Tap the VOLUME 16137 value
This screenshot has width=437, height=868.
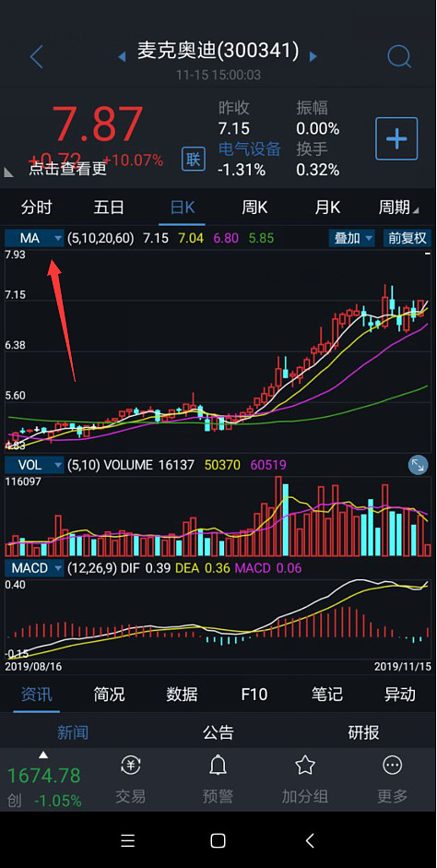[148, 465]
